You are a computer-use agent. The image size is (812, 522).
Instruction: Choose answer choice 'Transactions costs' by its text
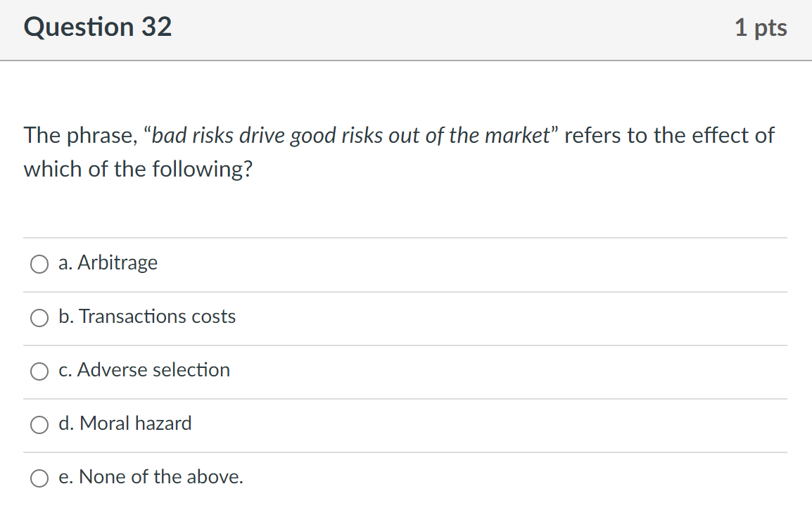tap(148, 317)
